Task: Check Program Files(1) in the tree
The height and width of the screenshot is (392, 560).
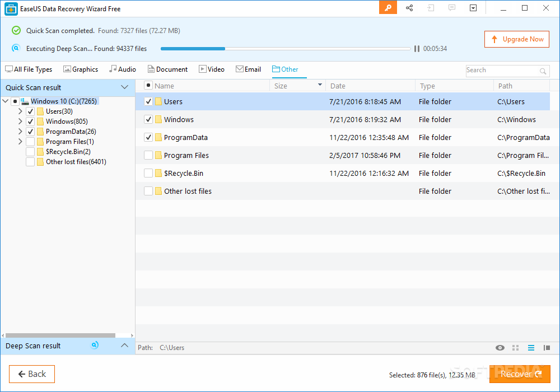Action: click(x=30, y=142)
